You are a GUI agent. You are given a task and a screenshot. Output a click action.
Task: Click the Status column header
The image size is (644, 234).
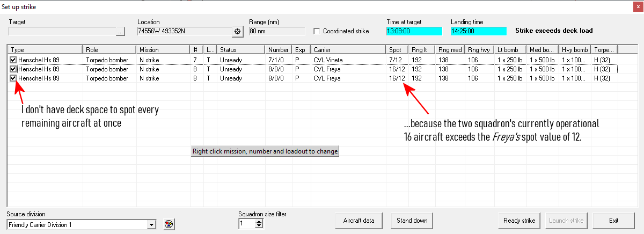[x=240, y=49]
